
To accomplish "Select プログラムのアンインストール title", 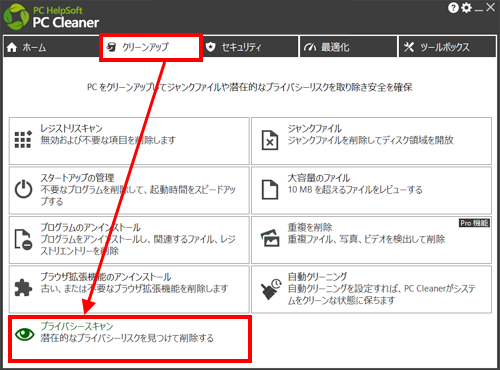I will 90,227.
